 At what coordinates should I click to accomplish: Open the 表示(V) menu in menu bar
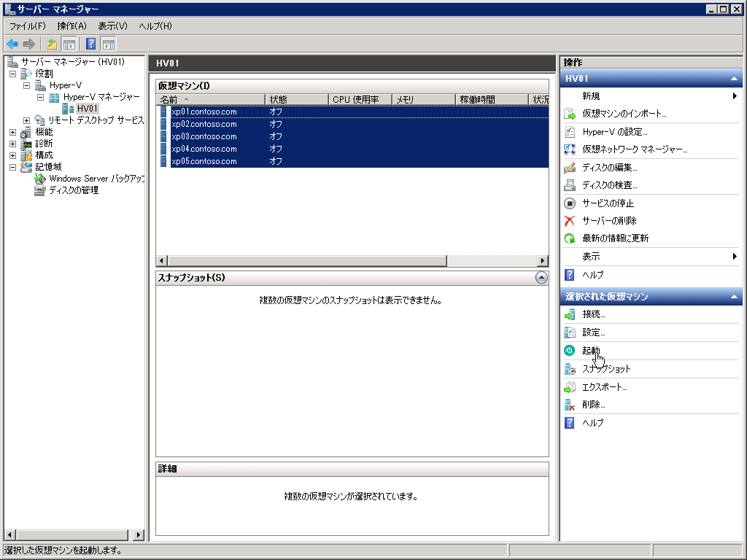tap(113, 26)
